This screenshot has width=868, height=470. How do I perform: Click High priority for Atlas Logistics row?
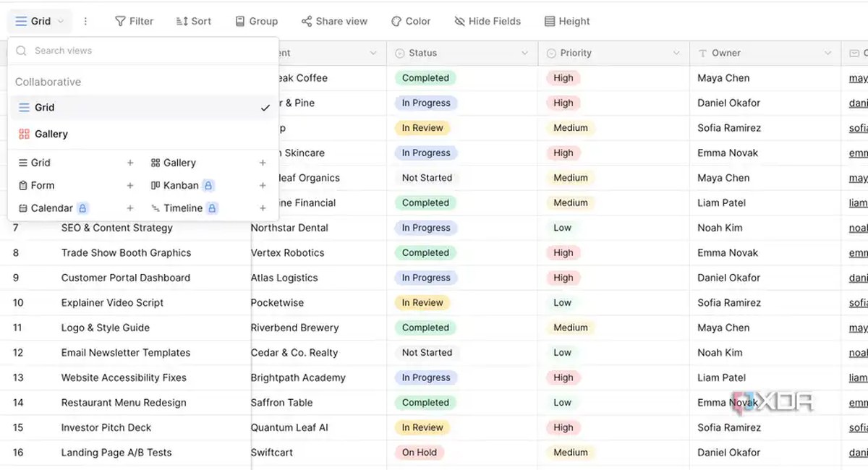coord(563,278)
